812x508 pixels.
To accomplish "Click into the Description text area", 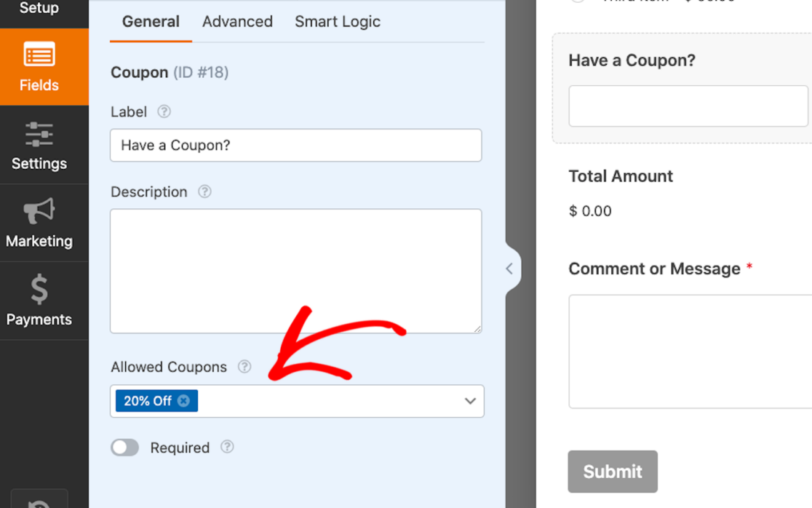I will 295,271.
